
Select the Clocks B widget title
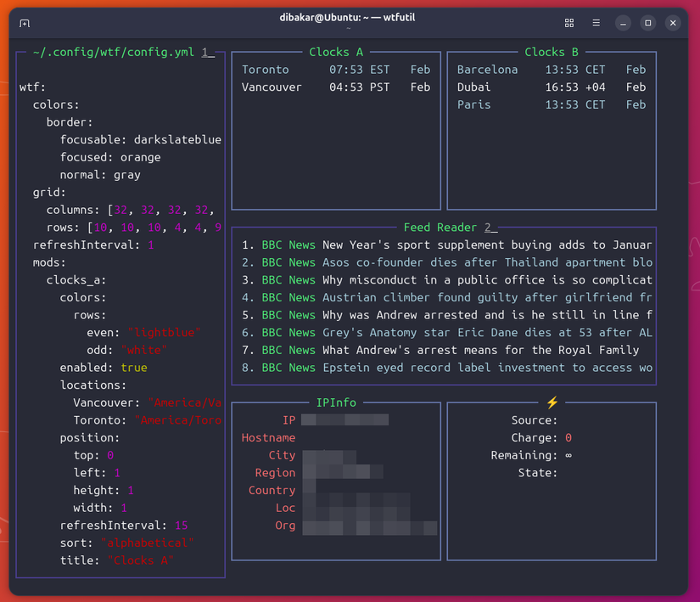[552, 53]
